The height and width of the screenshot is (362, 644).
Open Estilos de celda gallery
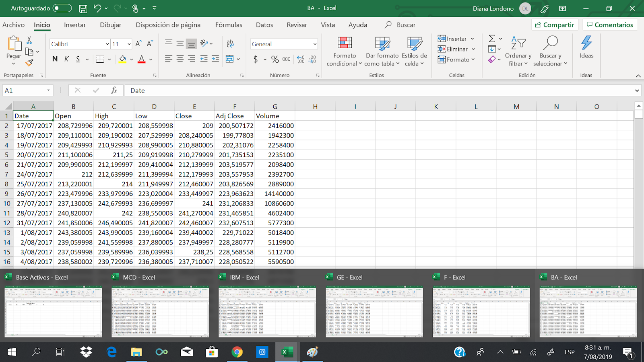coord(414,50)
